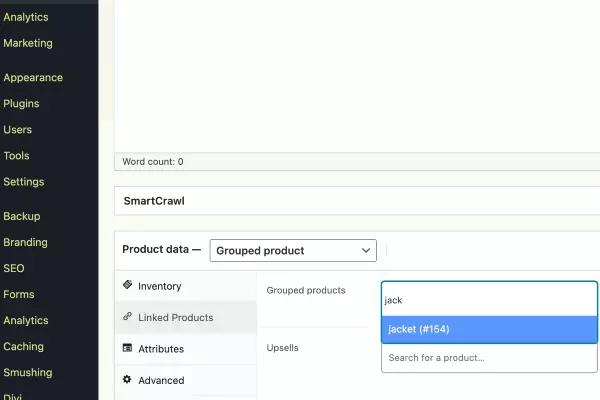The image size is (600, 400).
Task: Open the Product data type dropdown
Action: (x=293, y=250)
